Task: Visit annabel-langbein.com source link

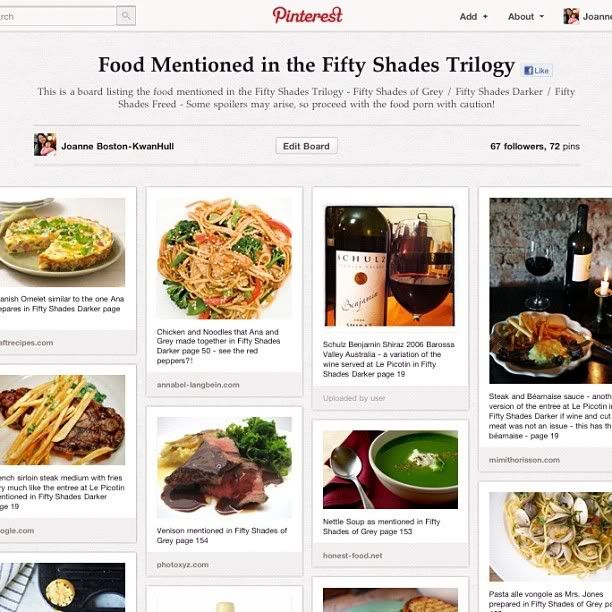Action: point(198,385)
